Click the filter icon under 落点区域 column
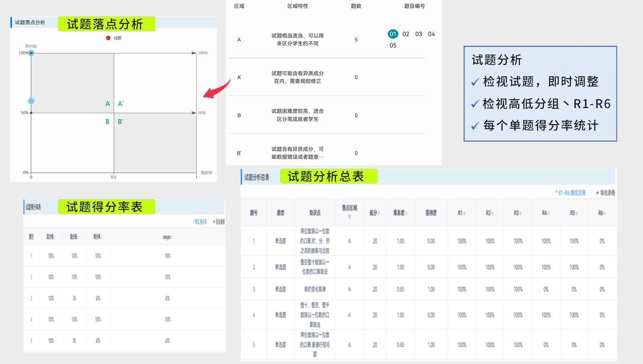 coord(349,218)
